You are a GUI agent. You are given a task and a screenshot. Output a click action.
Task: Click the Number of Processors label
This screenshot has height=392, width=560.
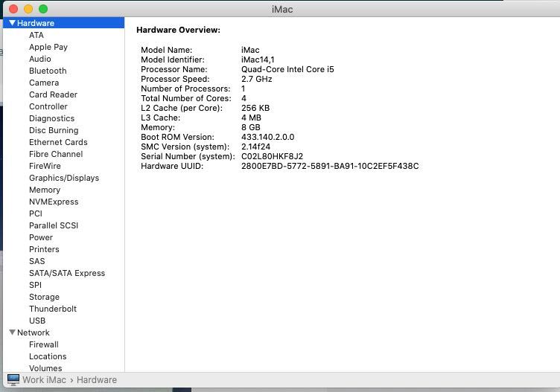click(185, 89)
